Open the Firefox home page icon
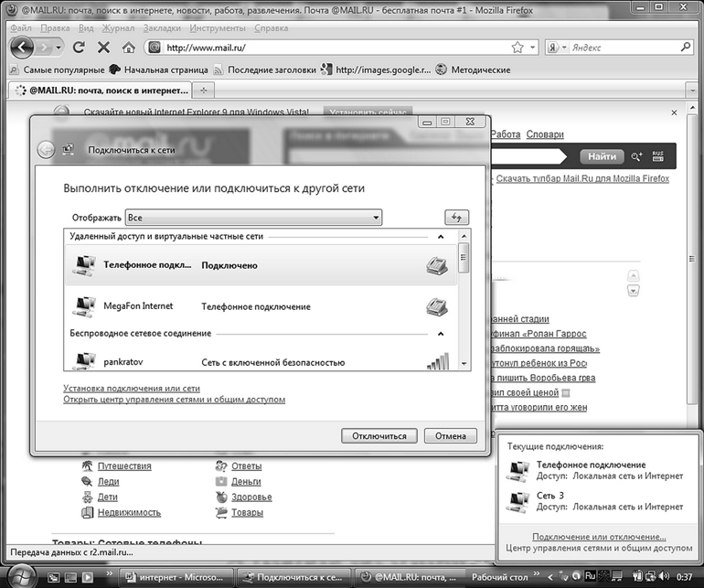The width and height of the screenshot is (704, 588). pos(129,48)
